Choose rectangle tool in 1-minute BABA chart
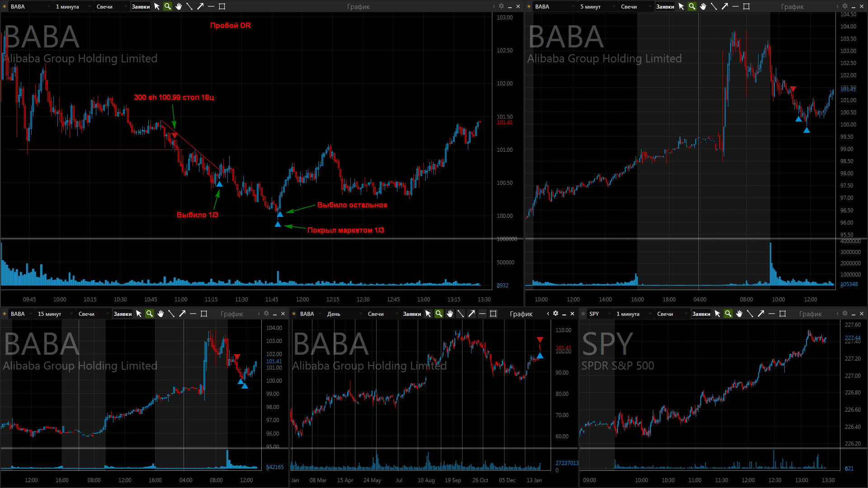Image resolution: width=868 pixels, height=488 pixels. coord(222,6)
